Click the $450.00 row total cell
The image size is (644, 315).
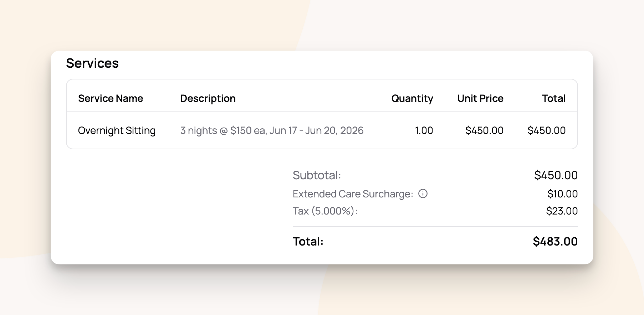[547, 130]
